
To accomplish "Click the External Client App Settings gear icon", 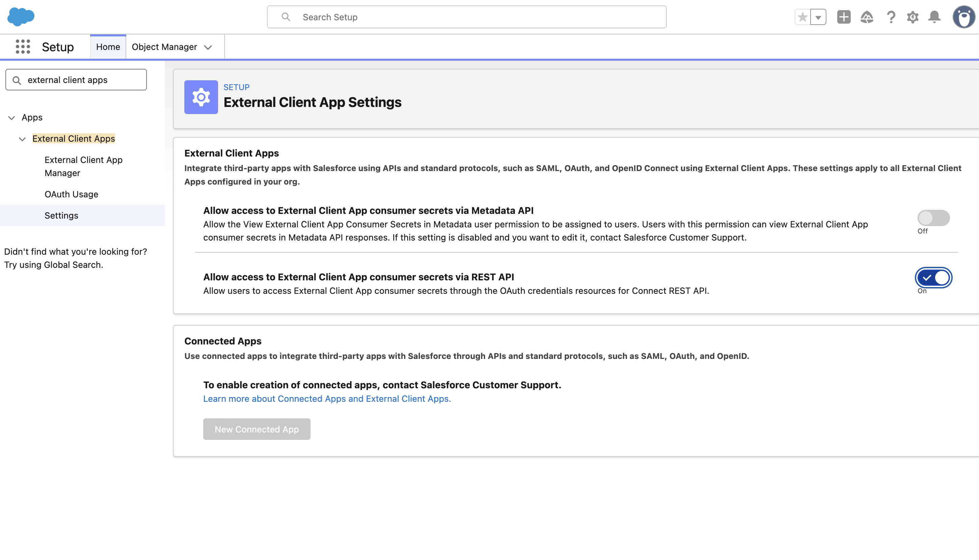I will pos(201,97).
